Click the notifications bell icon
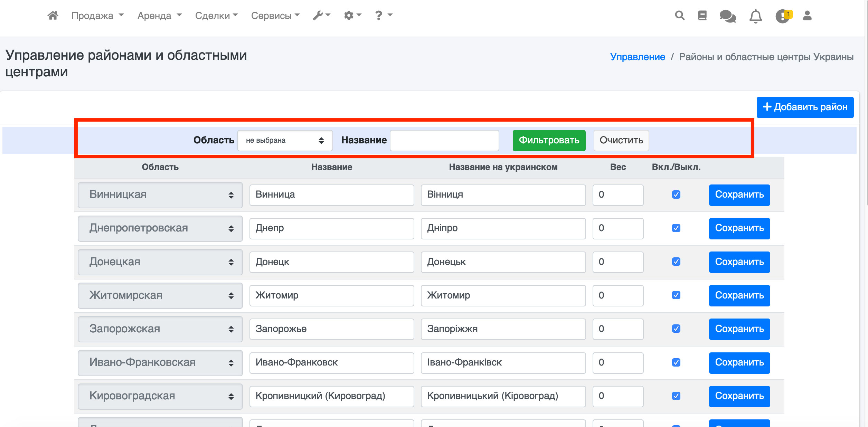 point(755,16)
